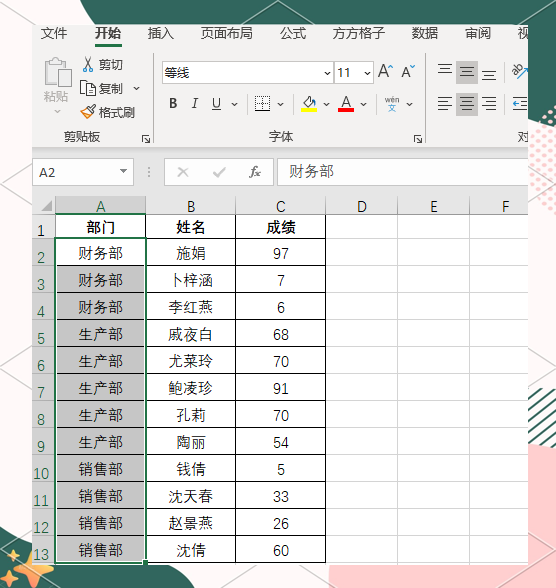The width and height of the screenshot is (556, 588).
Task: Switch to the 公式 tab
Action: tap(293, 33)
